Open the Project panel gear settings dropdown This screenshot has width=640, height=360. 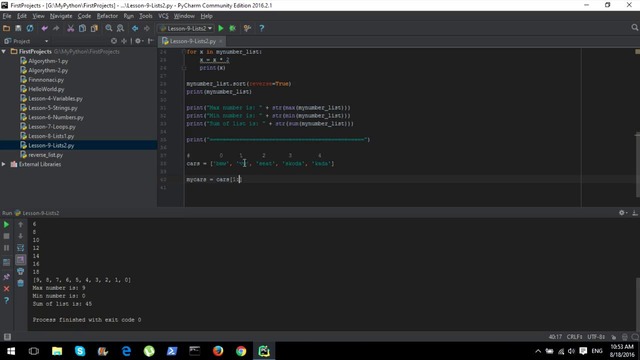coord(139,41)
